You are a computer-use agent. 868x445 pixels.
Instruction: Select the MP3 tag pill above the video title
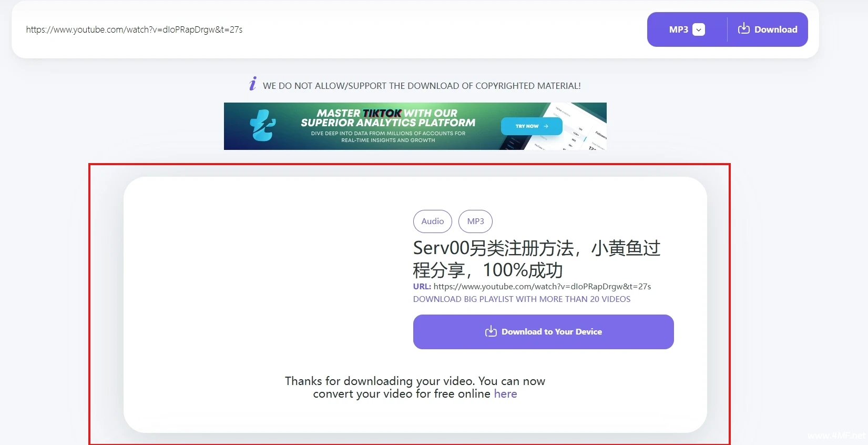pos(475,221)
